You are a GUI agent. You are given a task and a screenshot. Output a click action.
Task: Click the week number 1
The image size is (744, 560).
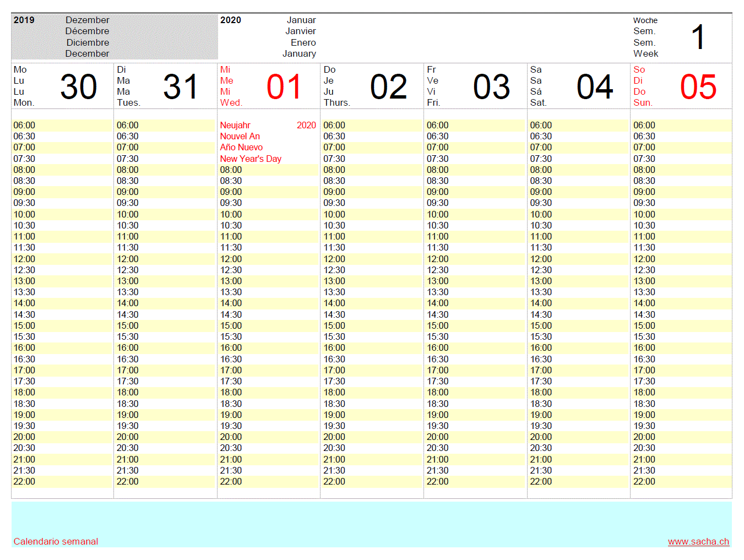[698, 37]
